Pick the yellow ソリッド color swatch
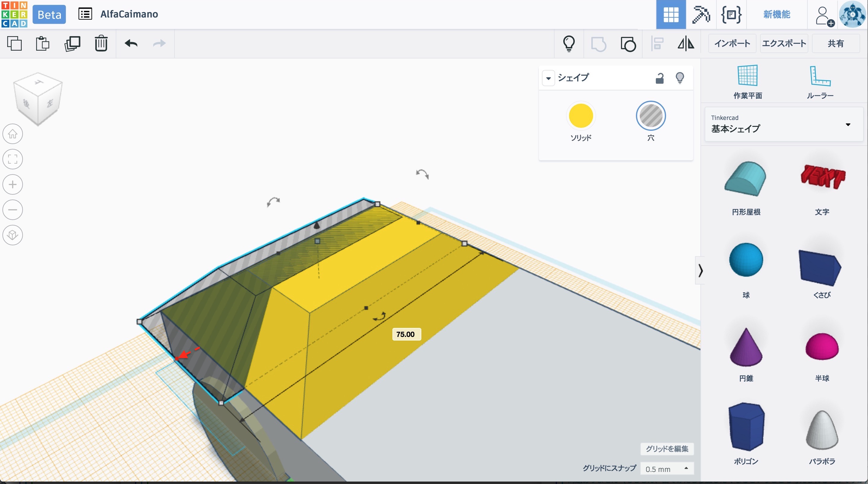The height and width of the screenshot is (484, 868). click(x=580, y=116)
